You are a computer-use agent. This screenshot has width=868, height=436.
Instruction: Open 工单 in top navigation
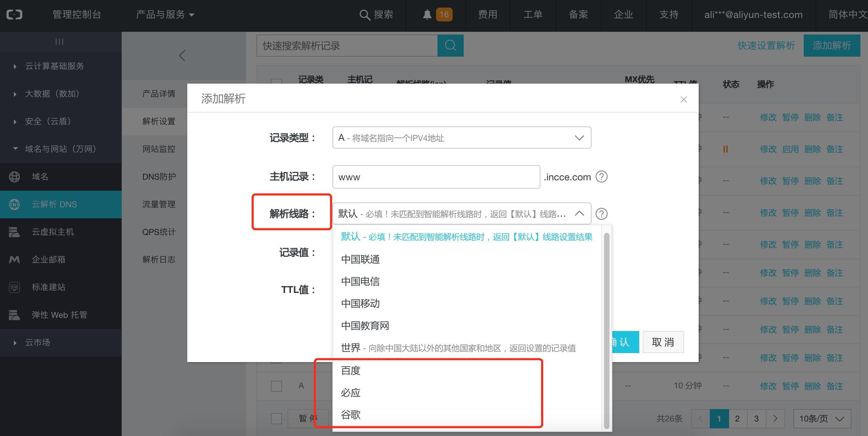coord(533,15)
